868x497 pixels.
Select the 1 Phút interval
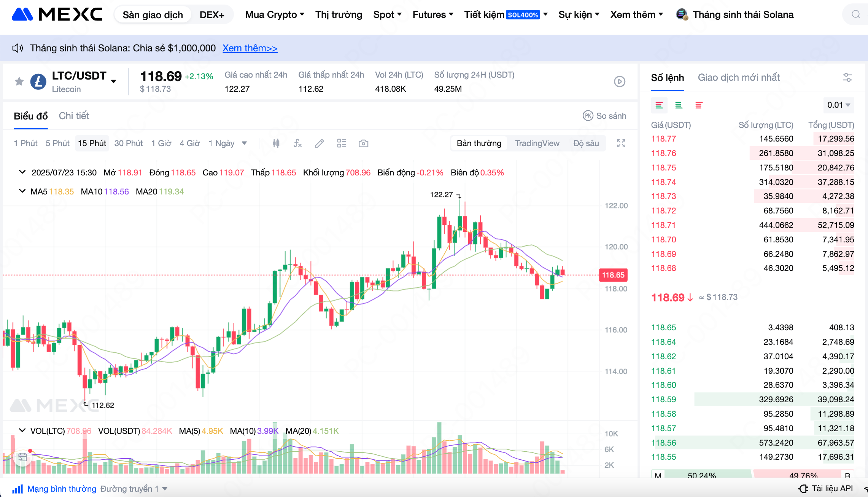pos(25,143)
